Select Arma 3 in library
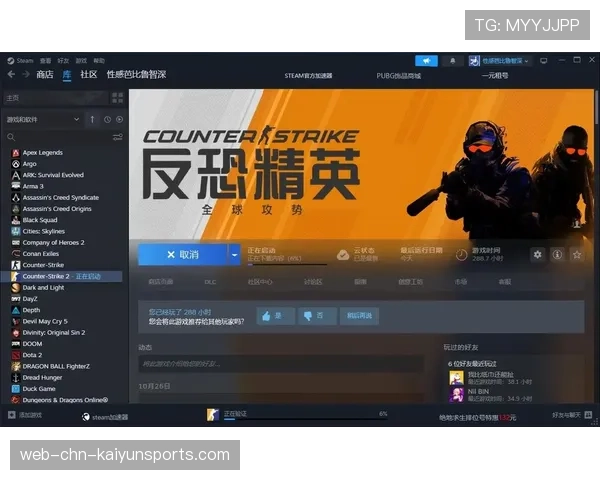Viewport: 600px width, 480px height. click(x=33, y=186)
